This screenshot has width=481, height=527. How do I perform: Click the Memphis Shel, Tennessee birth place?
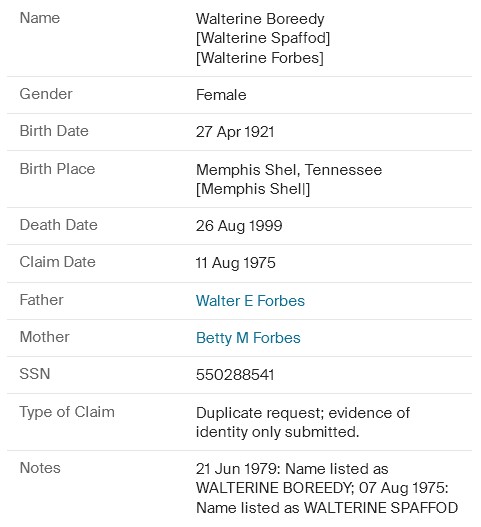(289, 169)
